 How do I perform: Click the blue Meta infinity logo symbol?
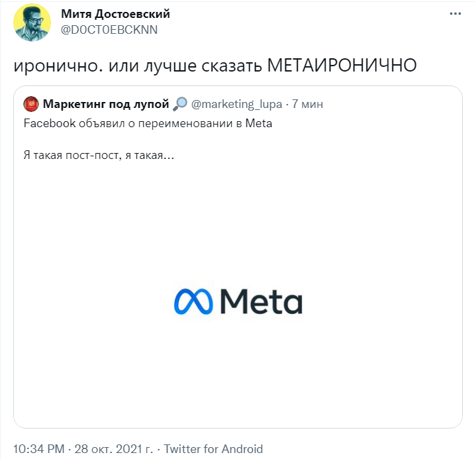(x=191, y=301)
